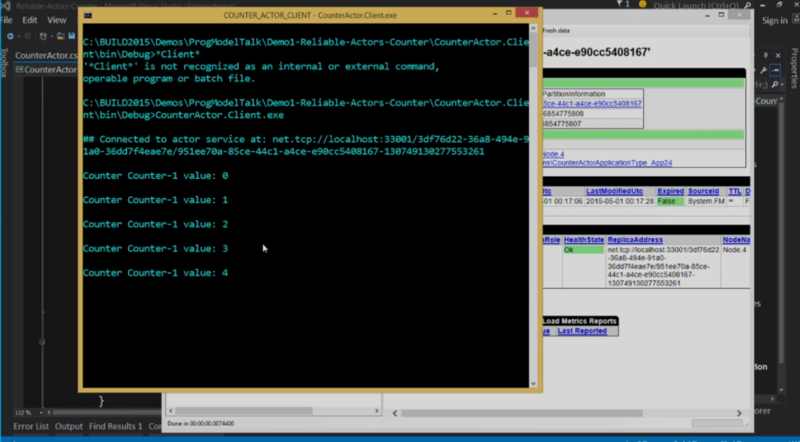Click the New Project toolbar icon

click(x=43, y=36)
